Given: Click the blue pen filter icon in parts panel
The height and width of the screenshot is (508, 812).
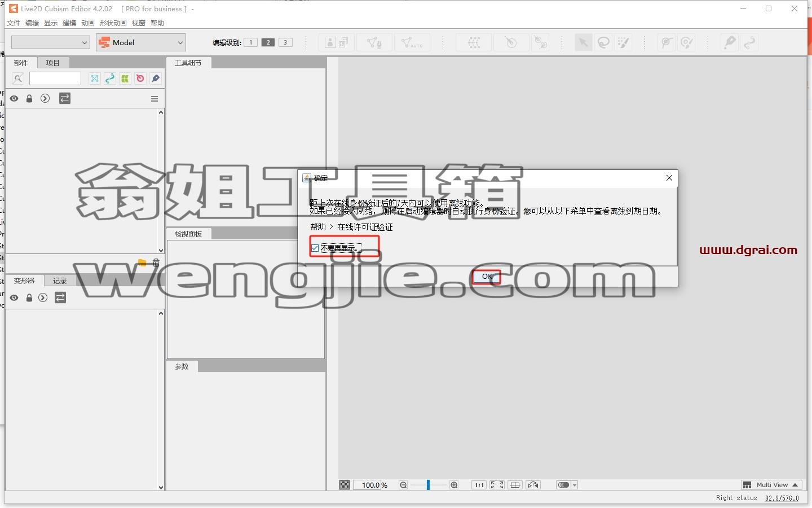Looking at the screenshot, I should pos(156,78).
